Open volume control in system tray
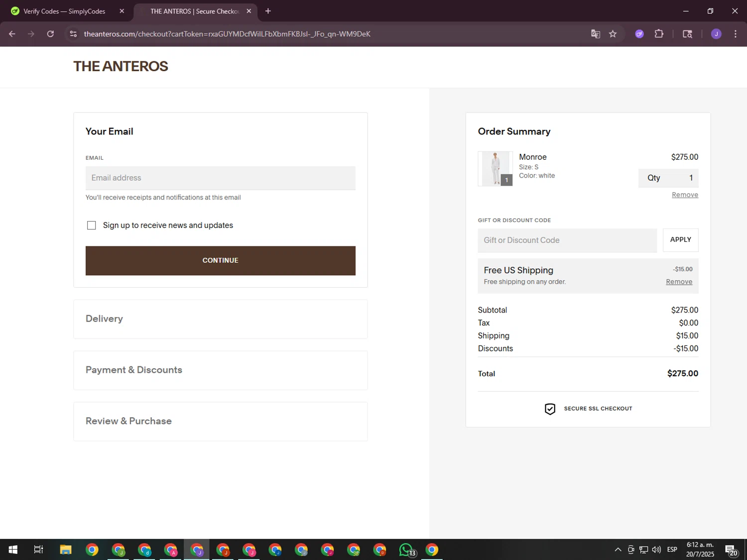Image resolution: width=747 pixels, height=560 pixels. [656, 550]
